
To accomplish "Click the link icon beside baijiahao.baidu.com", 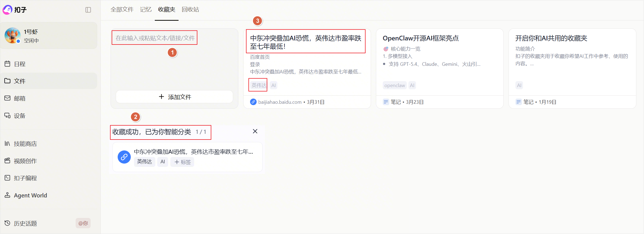I will [x=253, y=102].
